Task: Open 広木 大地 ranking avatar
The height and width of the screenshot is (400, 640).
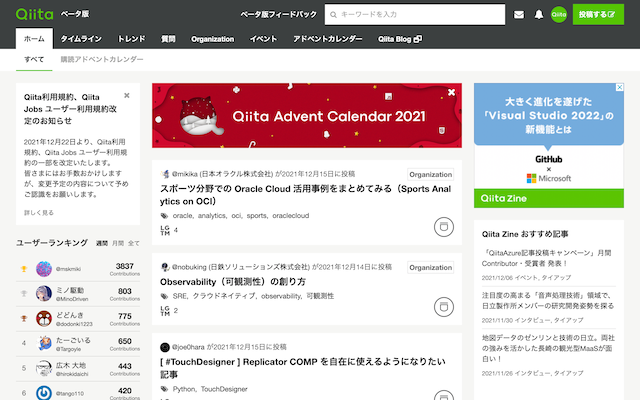Action: 44,369
